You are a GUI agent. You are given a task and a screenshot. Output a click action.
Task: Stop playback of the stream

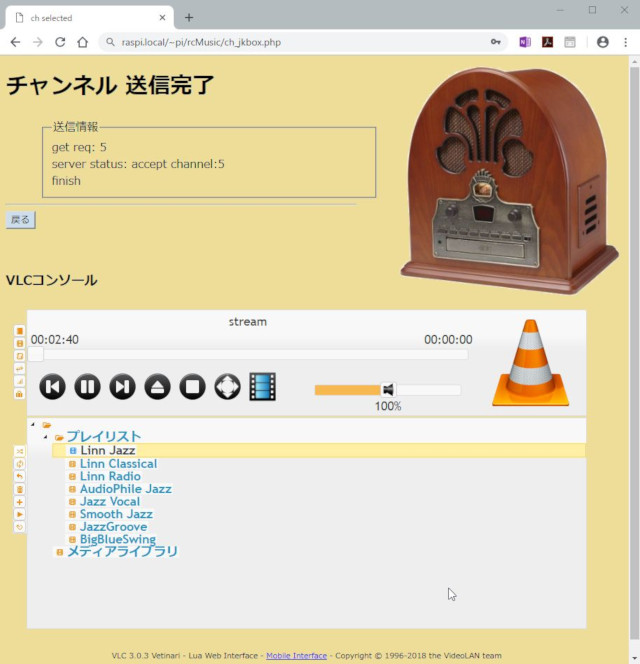pos(193,387)
